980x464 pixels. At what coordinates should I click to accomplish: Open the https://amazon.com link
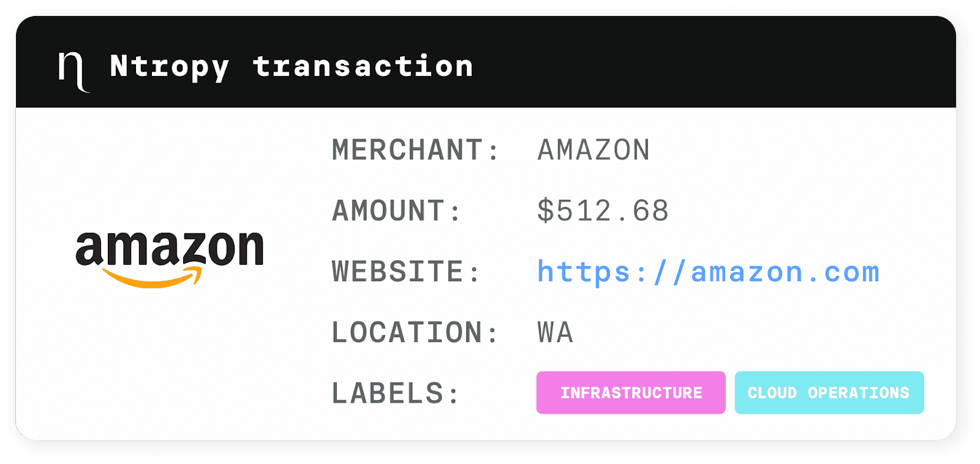coord(708,272)
